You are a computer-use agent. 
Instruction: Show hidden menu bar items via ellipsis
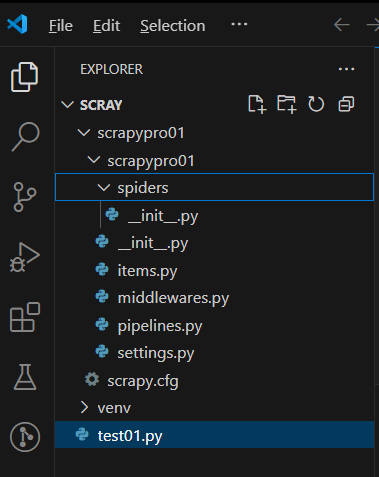pyautogui.click(x=239, y=24)
